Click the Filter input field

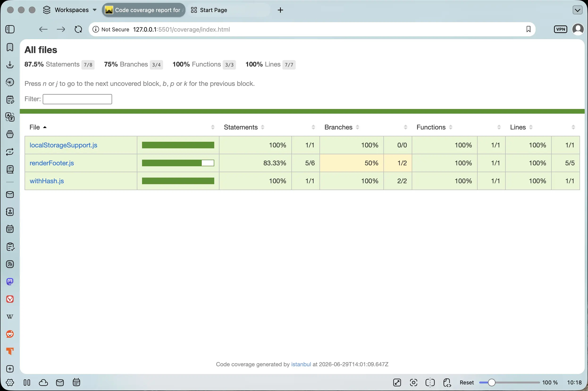point(77,99)
